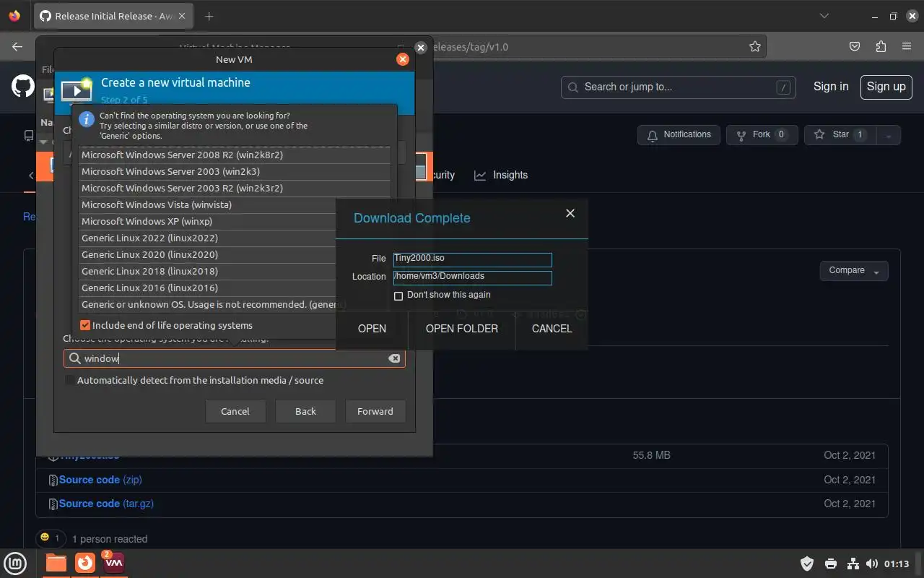The height and width of the screenshot is (578, 924).
Task: Click the Firefox list all tabs chevron
Action: pos(824,16)
